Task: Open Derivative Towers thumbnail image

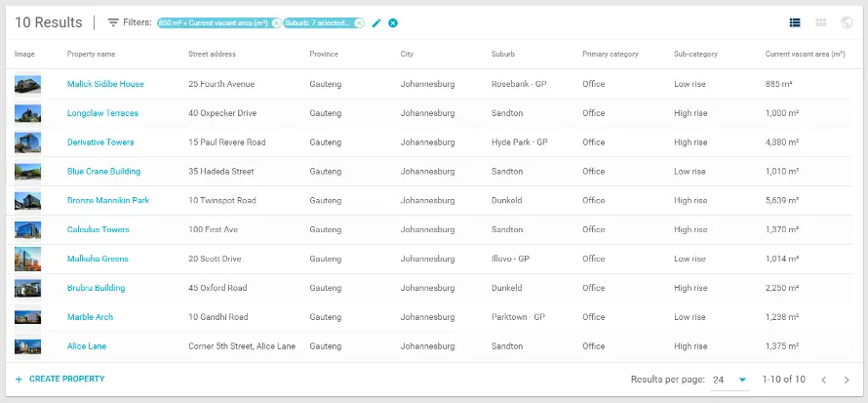Action: pyautogui.click(x=27, y=142)
